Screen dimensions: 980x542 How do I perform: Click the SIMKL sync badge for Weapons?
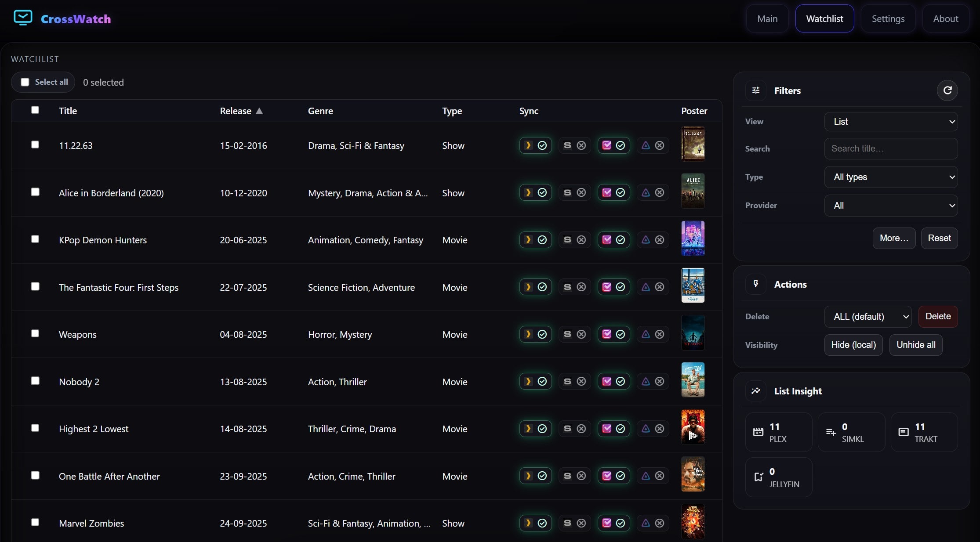point(574,334)
